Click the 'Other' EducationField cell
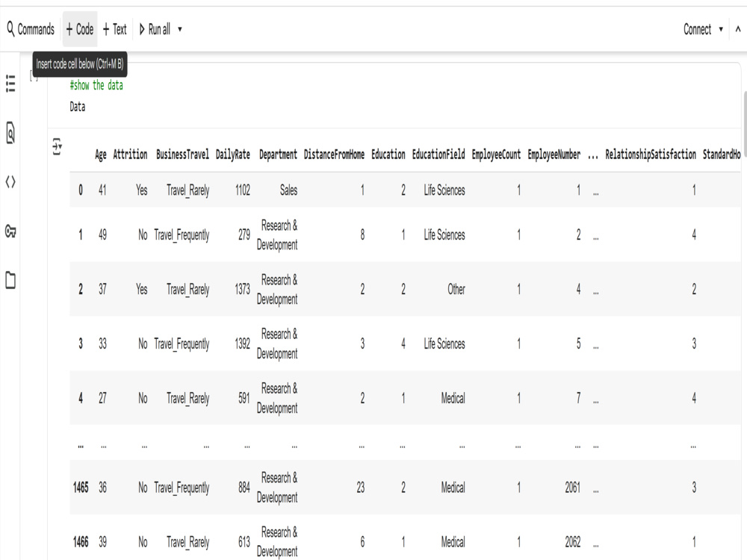This screenshot has height=560, width=747. point(456,289)
